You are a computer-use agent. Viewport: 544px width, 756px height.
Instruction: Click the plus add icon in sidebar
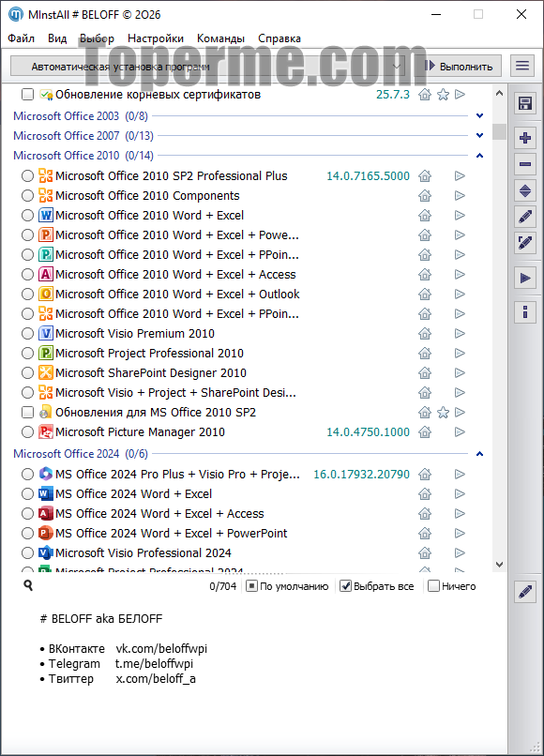524,138
